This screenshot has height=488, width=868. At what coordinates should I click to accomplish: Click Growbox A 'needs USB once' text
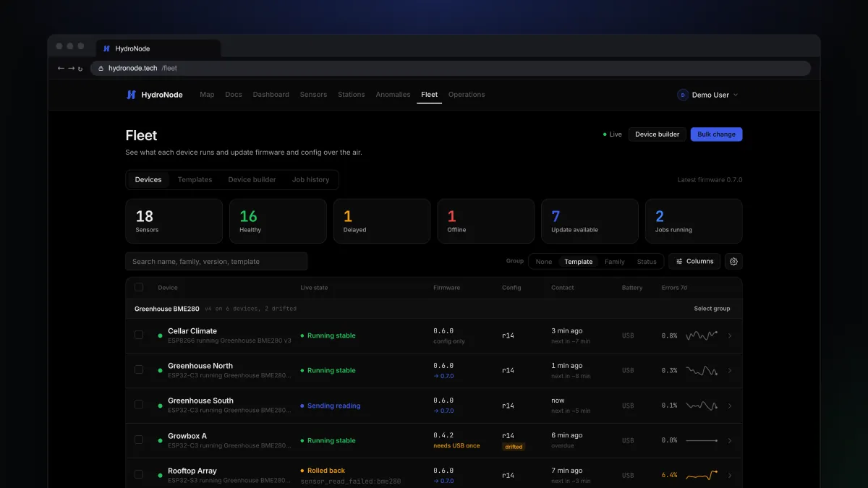click(x=456, y=446)
